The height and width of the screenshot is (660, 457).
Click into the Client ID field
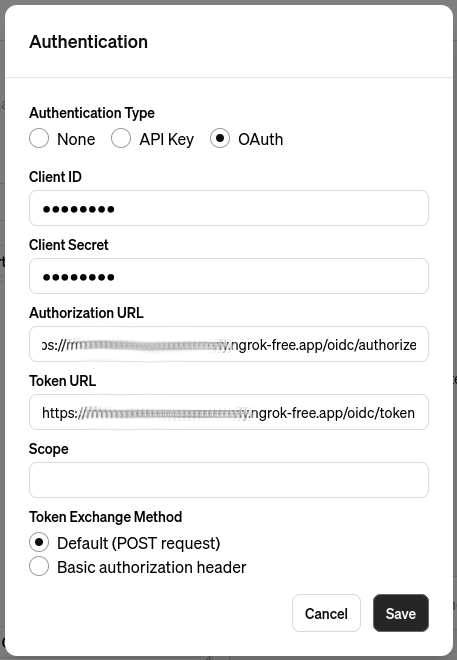pyautogui.click(x=229, y=208)
